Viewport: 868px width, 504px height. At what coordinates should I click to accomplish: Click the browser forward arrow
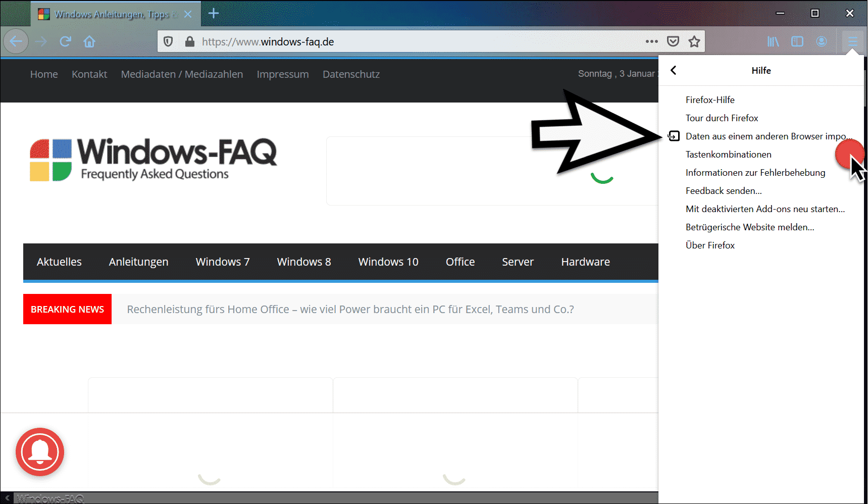click(x=41, y=41)
